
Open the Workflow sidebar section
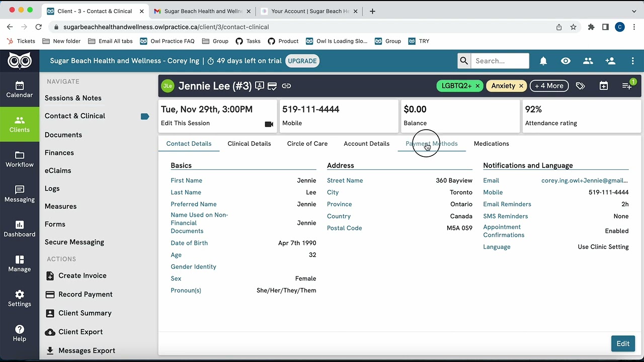tap(20, 159)
